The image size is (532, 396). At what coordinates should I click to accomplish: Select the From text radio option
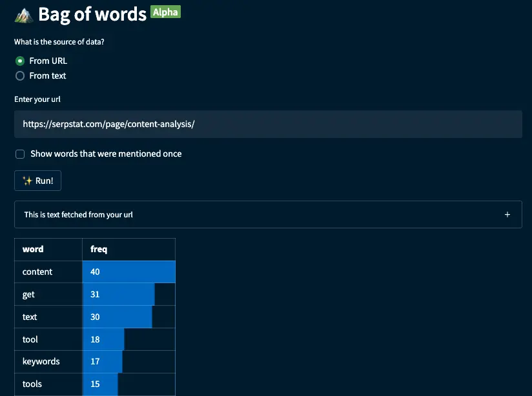coord(20,76)
